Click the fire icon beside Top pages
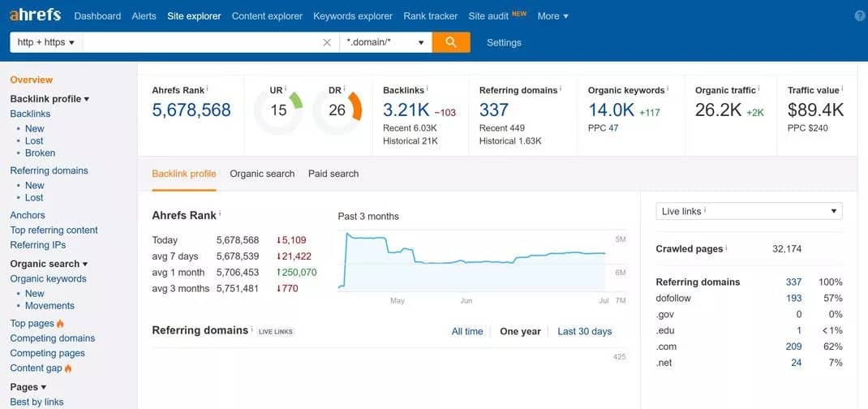 61,324
